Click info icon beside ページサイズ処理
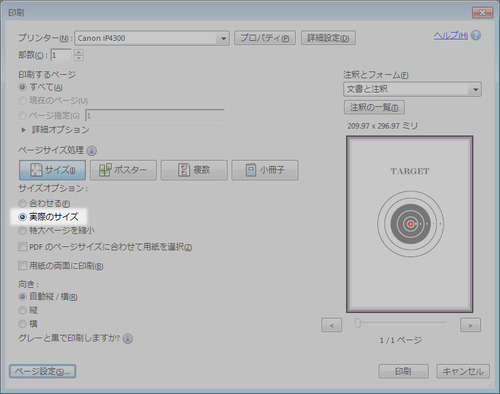500x394 pixels. point(91,151)
